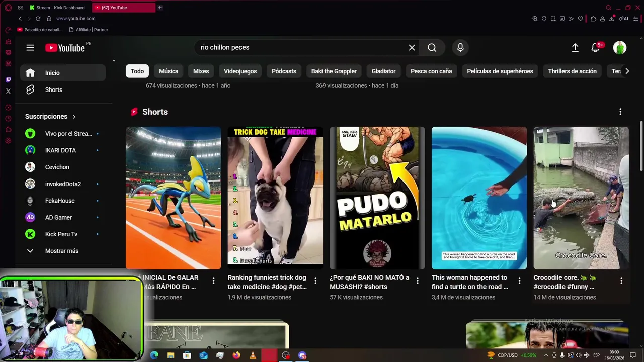Open the turtle in blue pool short
Screen dimensions: 644x362
pos(479,198)
